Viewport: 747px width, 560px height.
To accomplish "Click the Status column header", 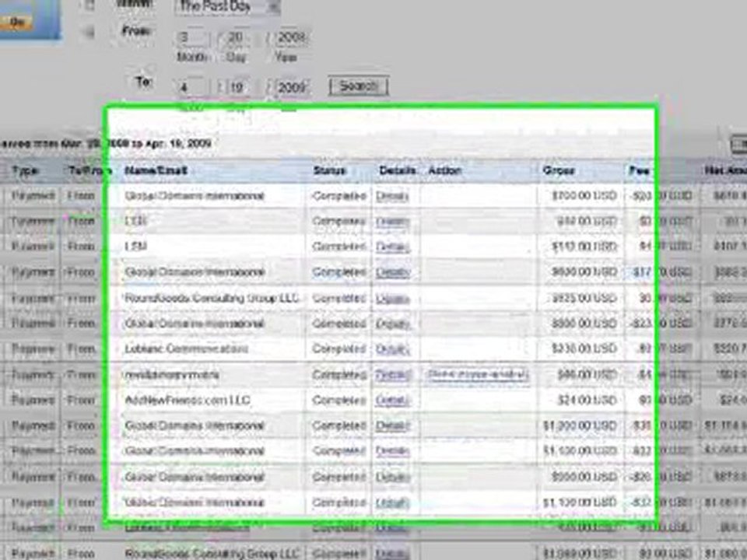I will 329,170.
